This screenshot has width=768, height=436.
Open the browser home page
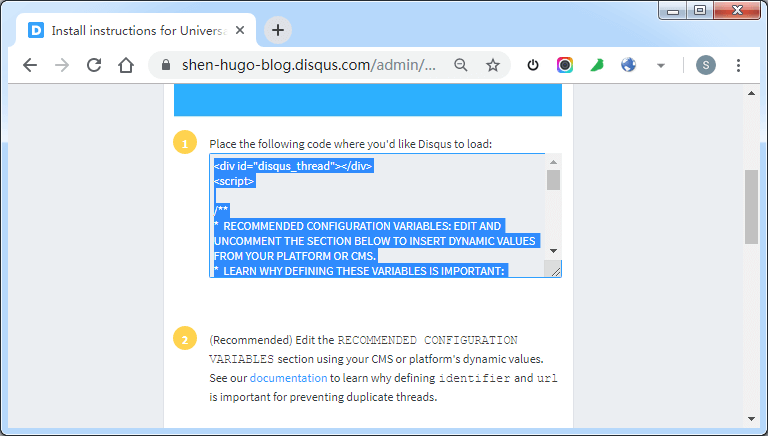click(x=126, y=65)
